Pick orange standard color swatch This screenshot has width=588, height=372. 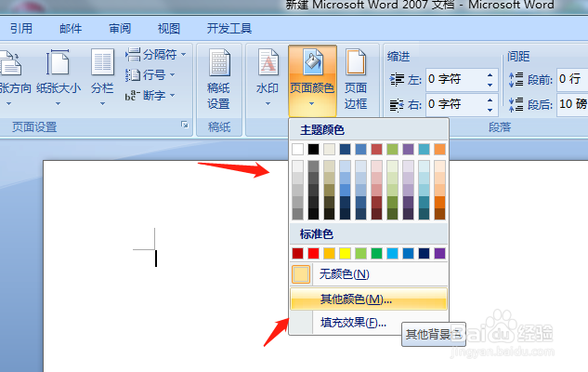click(x=329, y=253)
